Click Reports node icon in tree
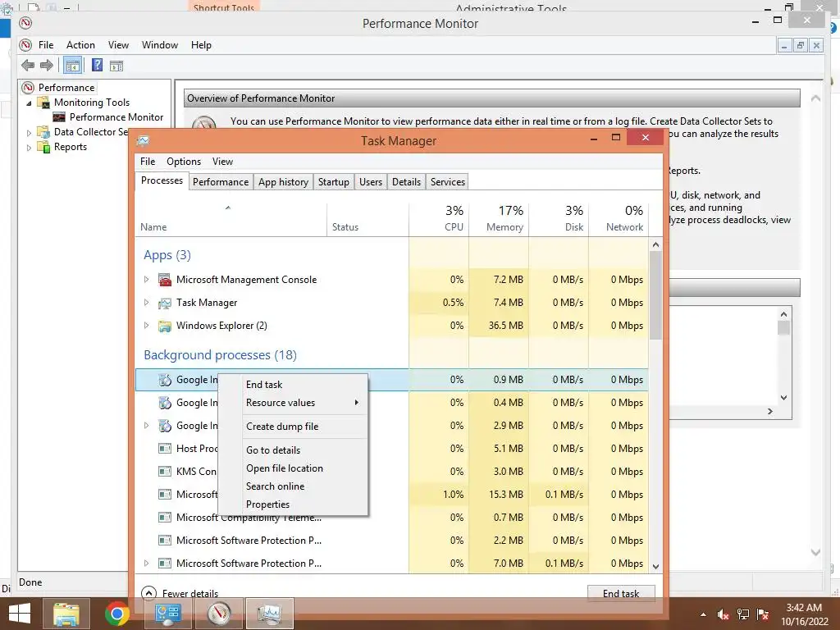Screen dimensions: 840x630 (43, 147)
